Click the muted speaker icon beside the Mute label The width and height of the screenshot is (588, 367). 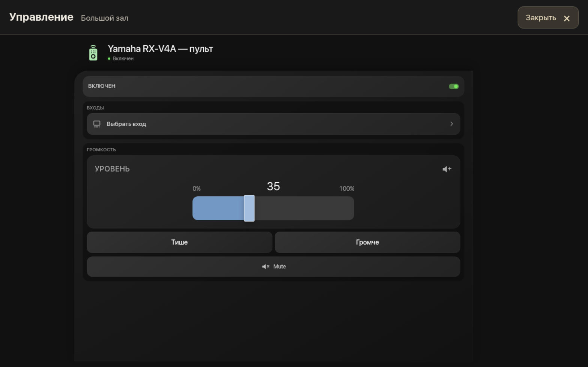pos(266,266)
